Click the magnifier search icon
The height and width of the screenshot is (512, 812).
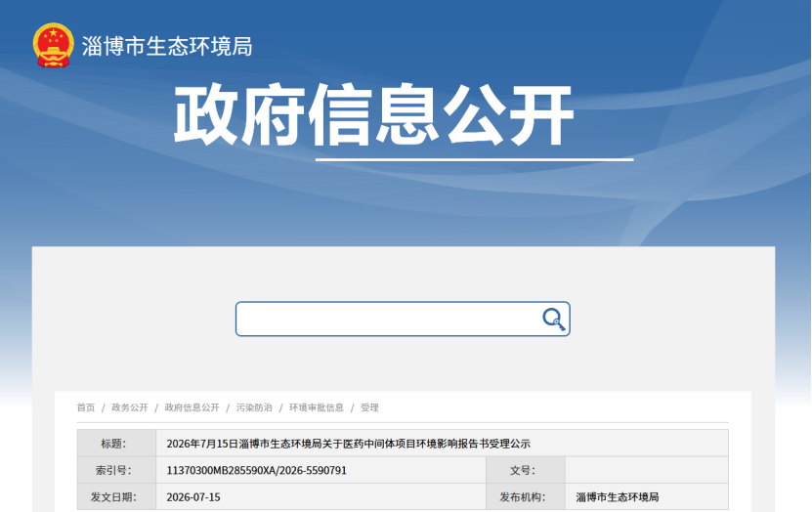point(553,319)
